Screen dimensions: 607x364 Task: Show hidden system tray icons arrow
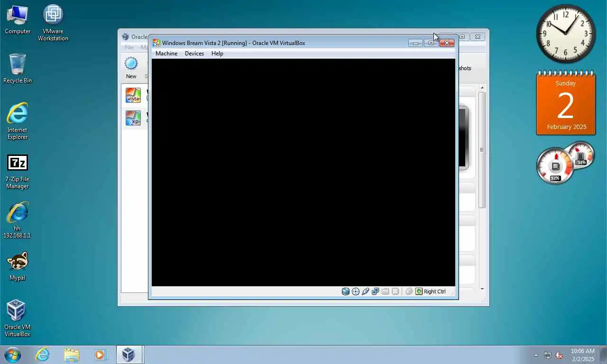[x=536, y=355]
